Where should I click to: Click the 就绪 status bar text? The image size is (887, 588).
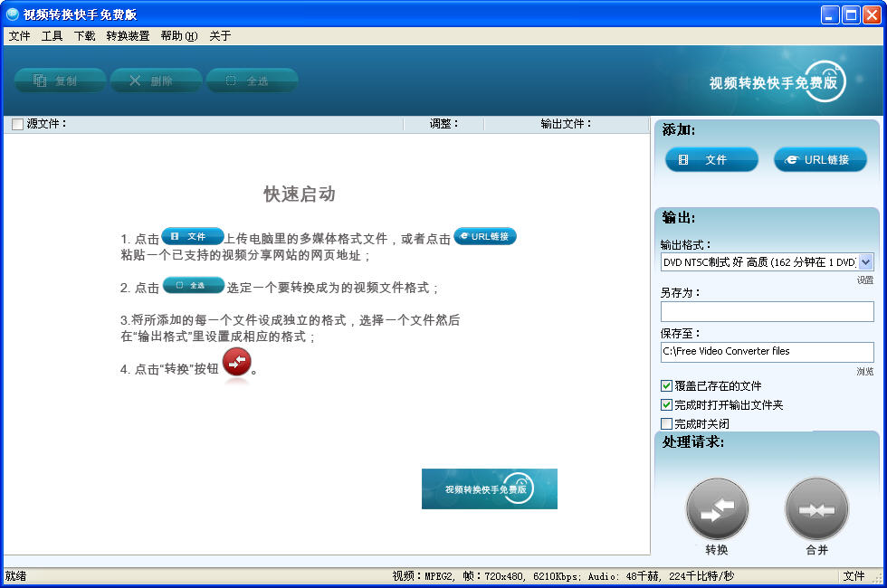tap(16, 576)
